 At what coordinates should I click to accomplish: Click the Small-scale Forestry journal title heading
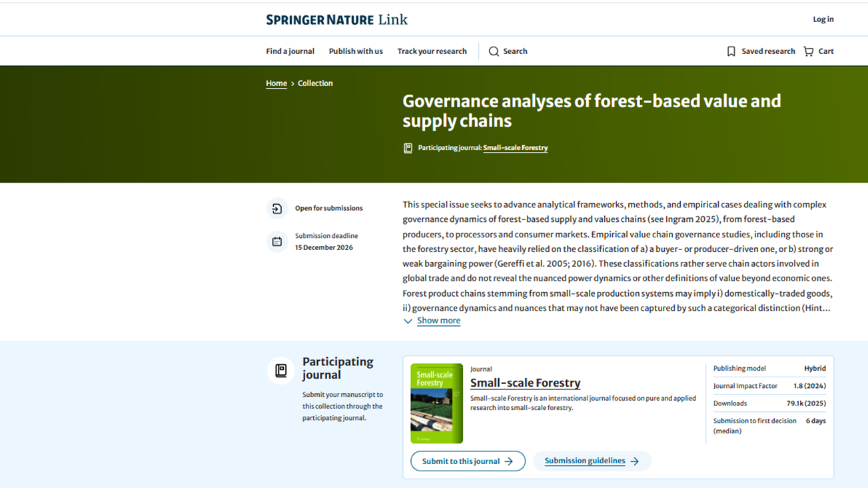[525, 383]
